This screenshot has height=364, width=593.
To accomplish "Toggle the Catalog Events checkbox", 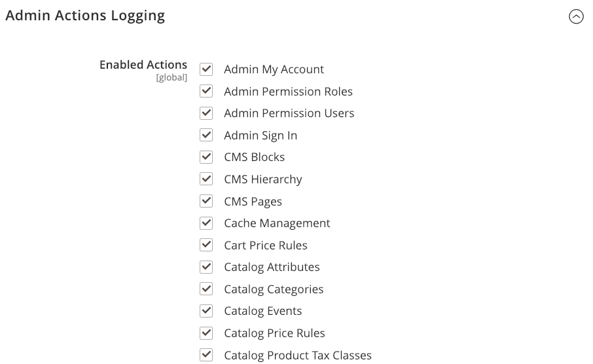I will 206,311.
